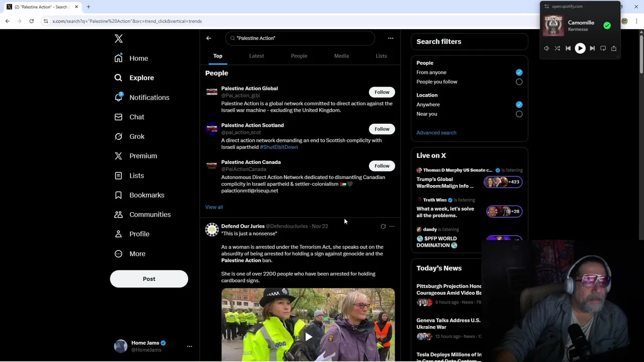
Task: Click Camomille album art in Spotify player
Action: [553, 26]
